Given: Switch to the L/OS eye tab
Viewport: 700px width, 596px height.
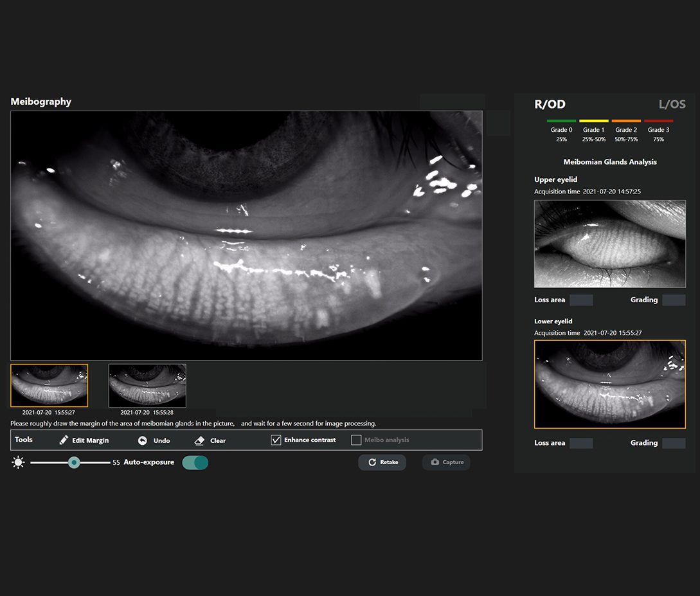Looking at the screenshot, I should pyautogui.click(x=672, y=104).
